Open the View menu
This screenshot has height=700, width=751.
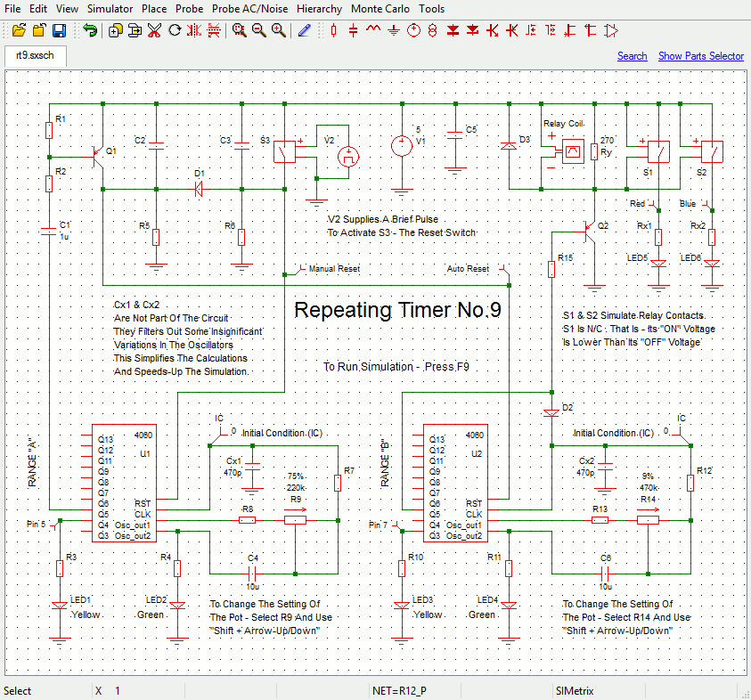pos(67,9)
